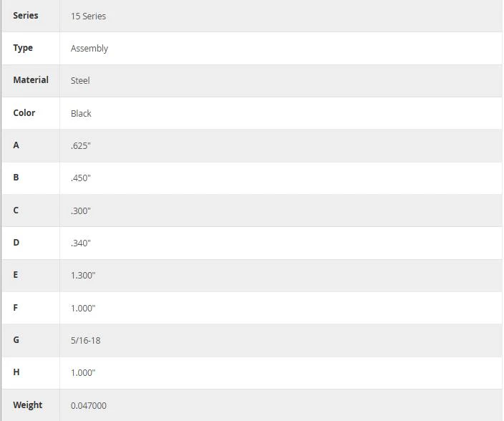504x421 pixels.
Task: Select the Assembly type value
Action: coord(89,49)
